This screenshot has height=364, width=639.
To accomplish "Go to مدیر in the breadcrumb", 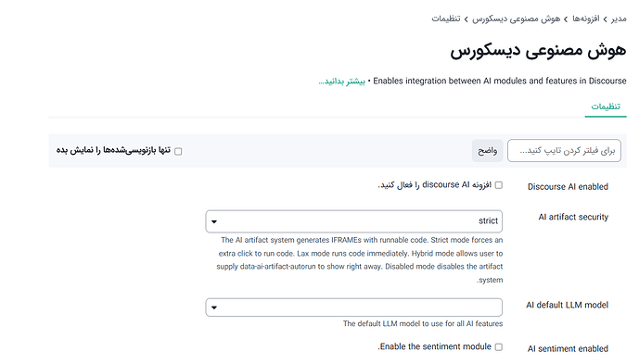I will pos(619,19).
